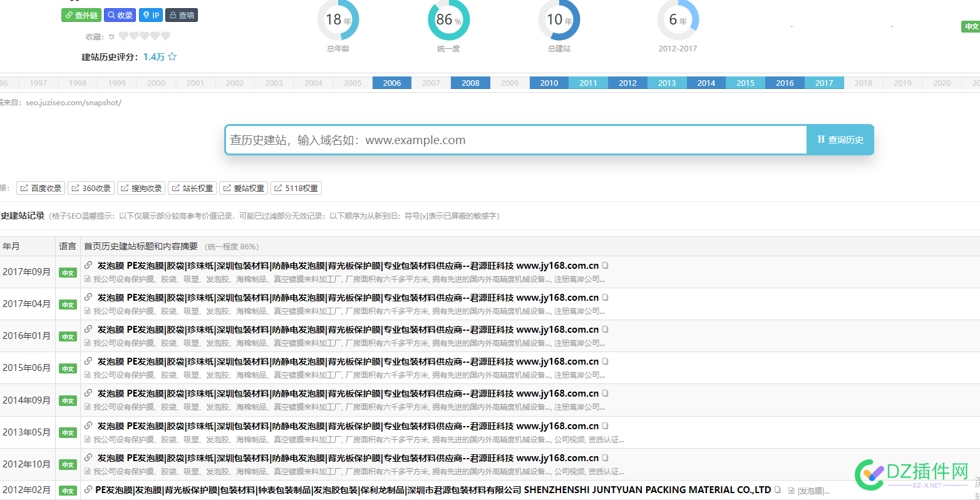Image resolution: width=980 pixels, height=500 pixels.
Task: Open the 2013年05月 record title
Action: 348,426
